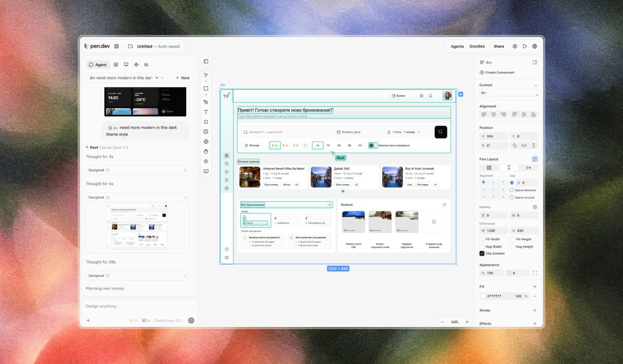Open the settings gear in the top bar

pos(515,46)
